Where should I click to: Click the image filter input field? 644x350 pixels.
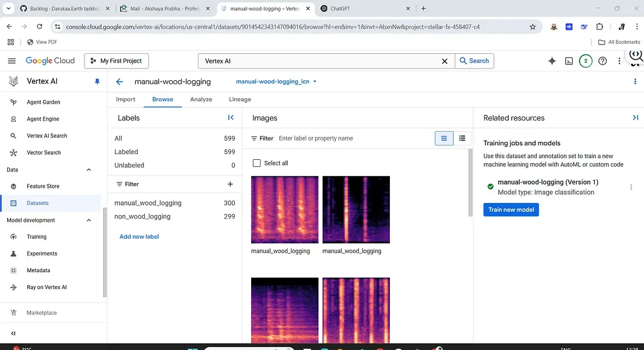click(351, 138)
